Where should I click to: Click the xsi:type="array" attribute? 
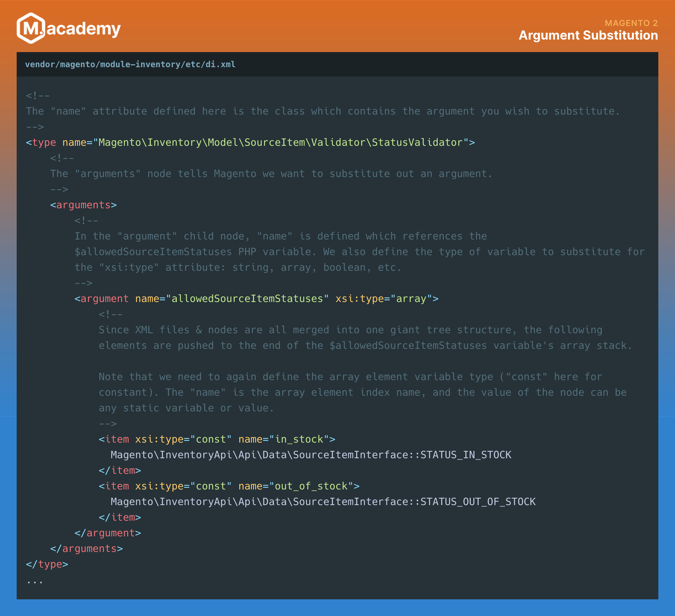(x=384, y=299)
